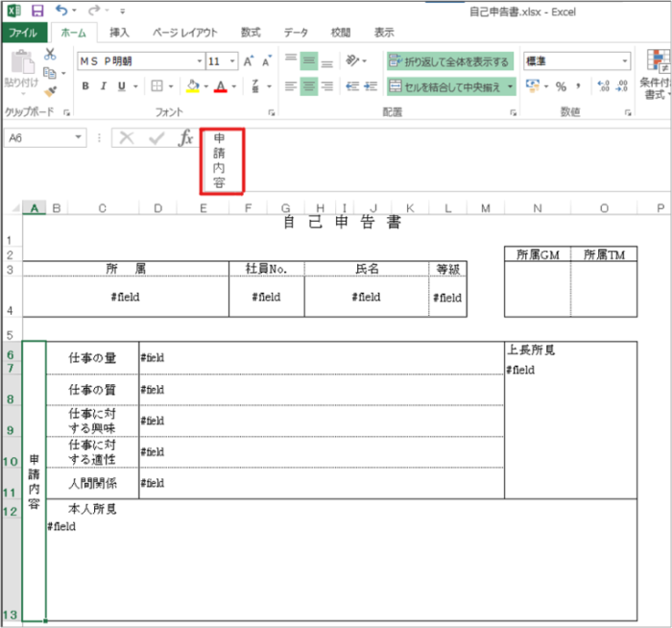
Task: Open the borders dropdown
Action: [x=171, y=86]
